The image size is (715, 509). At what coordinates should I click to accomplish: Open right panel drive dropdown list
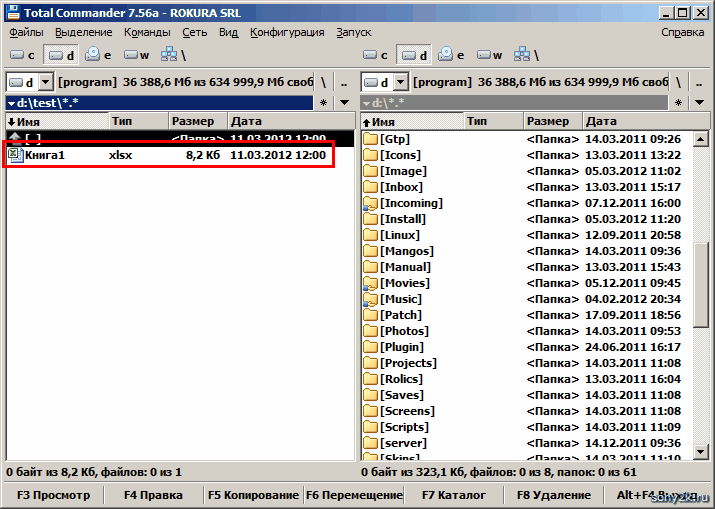point(400,83)
